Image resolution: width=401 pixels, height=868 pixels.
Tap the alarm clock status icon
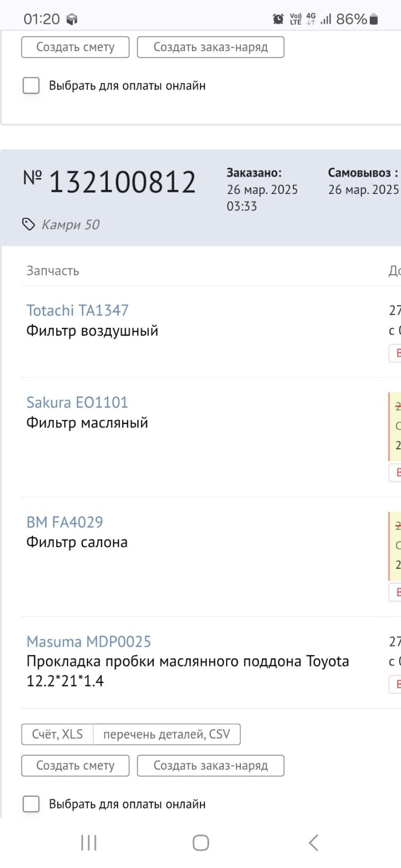coord(278,19)
